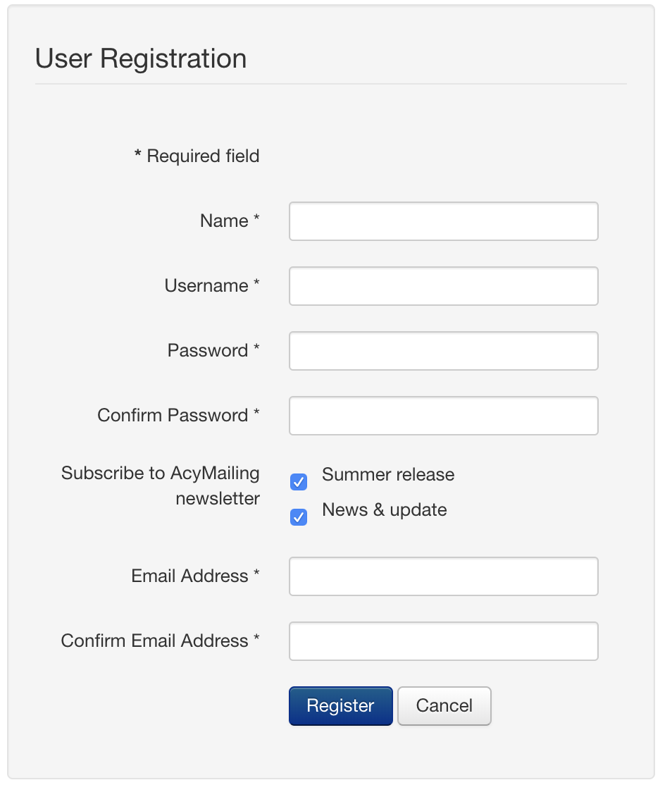The width and height of the screenshot is (672, 792).
Task: Submit the form with Register button
Action: [341, 705]
